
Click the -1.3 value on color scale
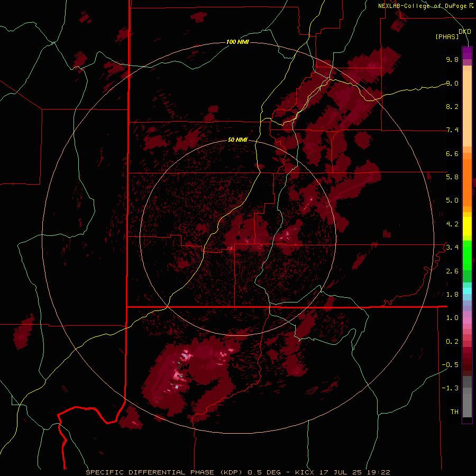click(x=450, y=388)
